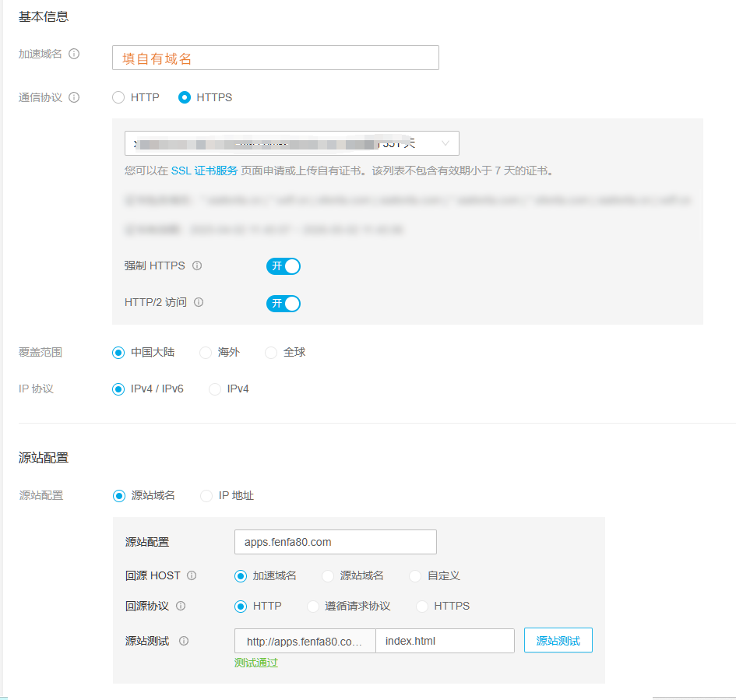The height and width of the screenshot is (700, 736).
Task: Click the 通信协议 info icon
Action: coord(73,97)
